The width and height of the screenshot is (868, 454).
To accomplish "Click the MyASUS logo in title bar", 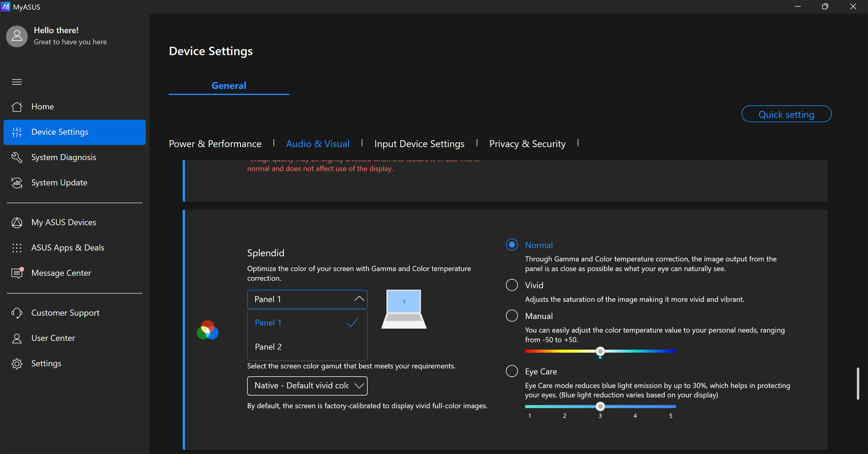I will click(x=5, y=7).
